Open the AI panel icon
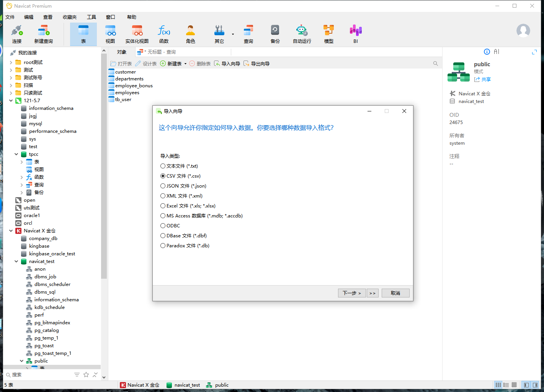 (x=497, y=52)
